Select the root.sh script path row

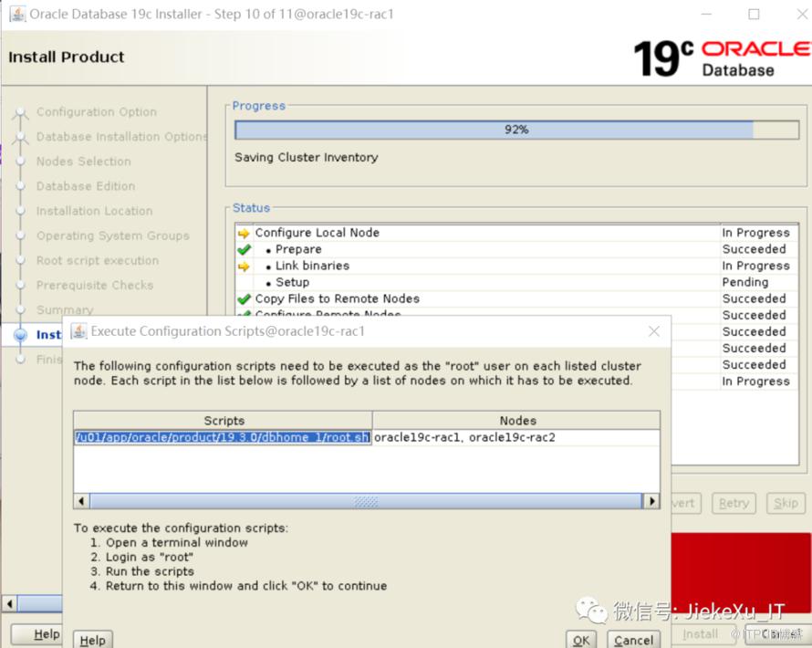223,437
